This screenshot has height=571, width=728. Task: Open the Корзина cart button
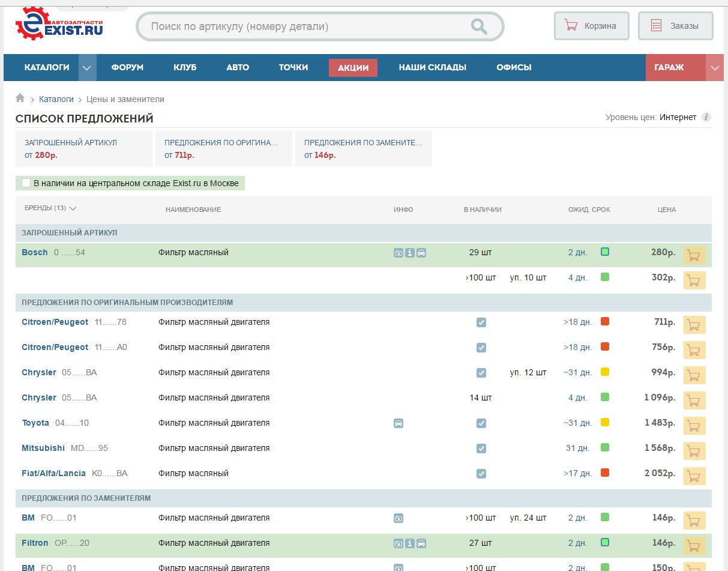click(591, 26)
